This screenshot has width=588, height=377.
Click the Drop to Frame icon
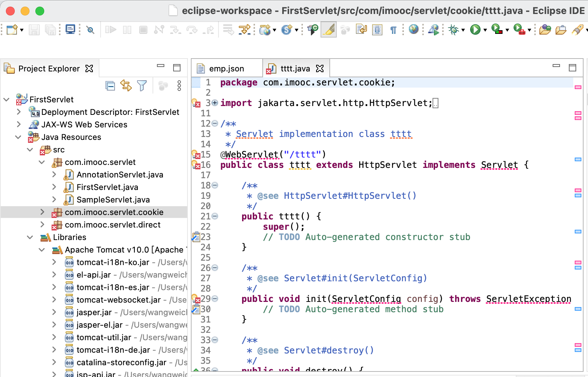click(228, 29)
